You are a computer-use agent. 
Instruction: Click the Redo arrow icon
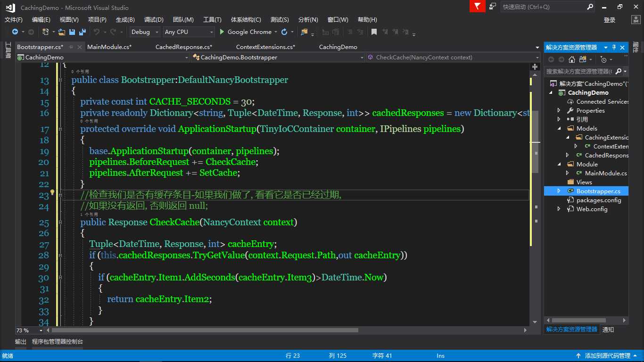(x=113, y=32)
